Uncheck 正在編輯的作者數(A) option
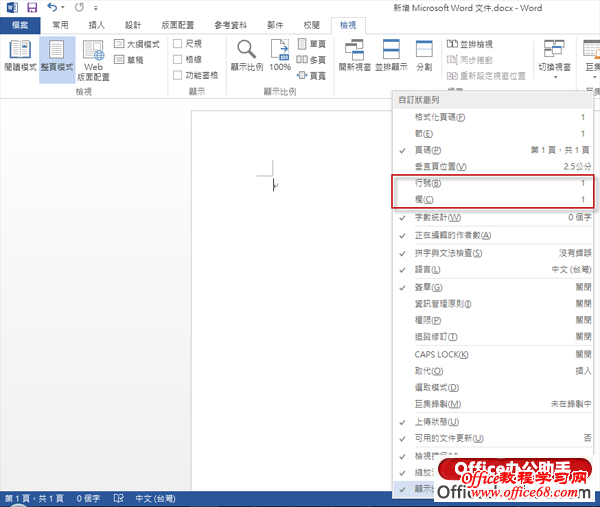Image resolution: width=600 pixels, height=507 pixels. tap(493, 235)
